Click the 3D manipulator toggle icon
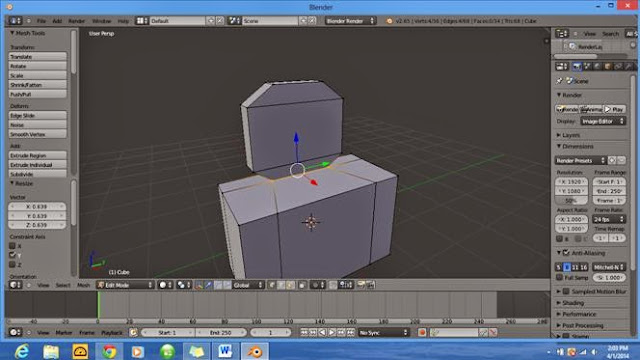This screenshot has width=640, height=360. coord(199,285)
